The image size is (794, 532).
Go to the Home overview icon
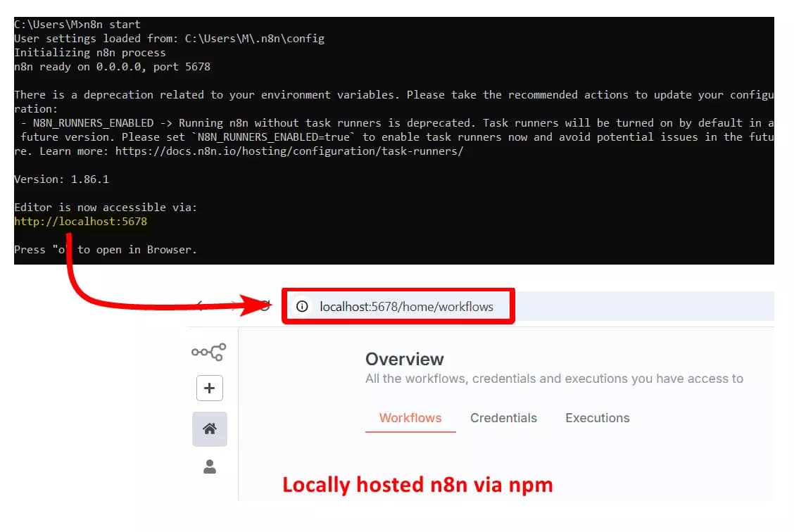[210, 429]
